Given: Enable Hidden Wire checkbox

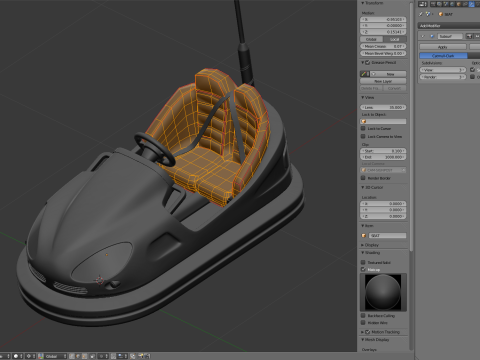Looking at the screenshot, I should tap(363, 323).
